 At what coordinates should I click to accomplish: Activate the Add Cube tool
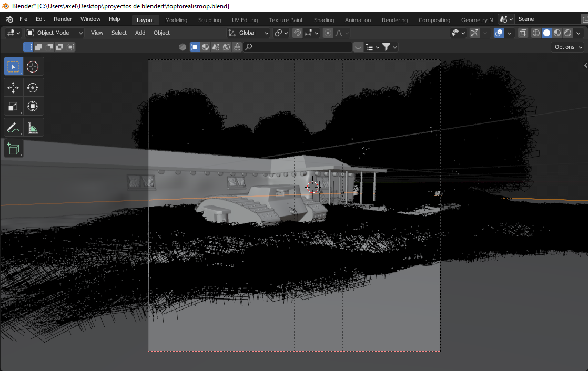pos(14,149)
